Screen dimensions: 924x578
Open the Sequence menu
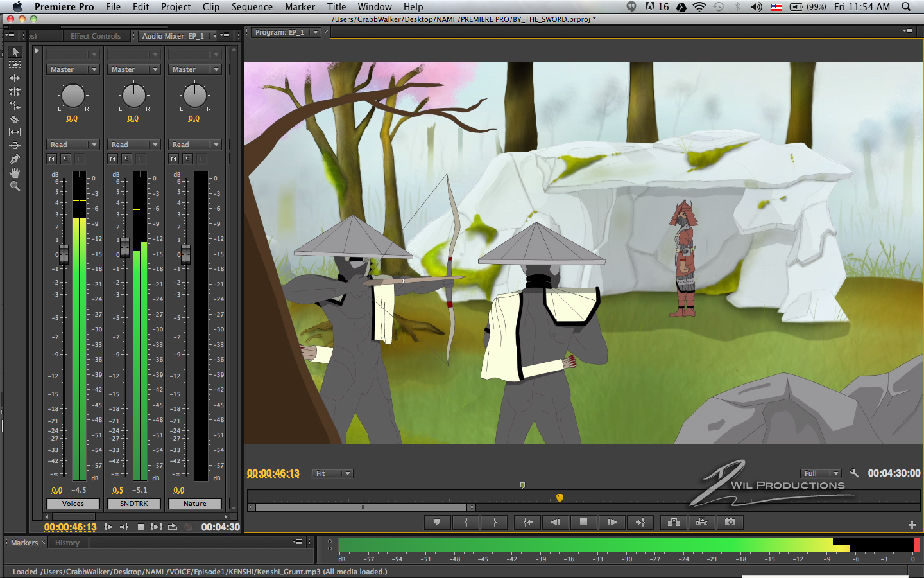pyautogui.click(x=252, y=6)
